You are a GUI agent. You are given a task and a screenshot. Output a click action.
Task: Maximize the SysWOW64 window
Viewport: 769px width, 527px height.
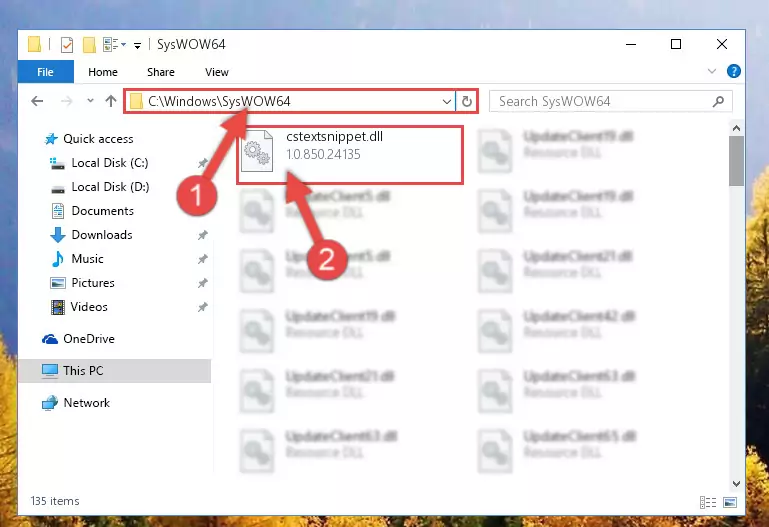(676, 45)
